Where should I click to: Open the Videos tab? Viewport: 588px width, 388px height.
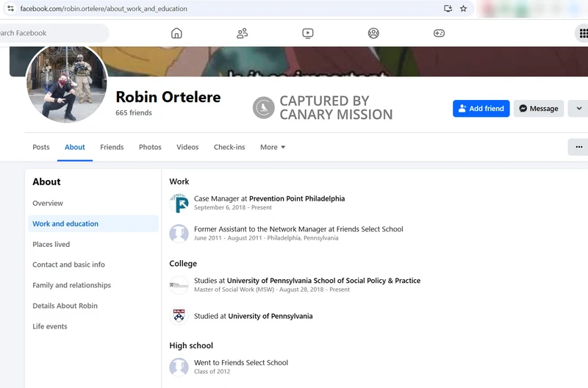point(187,147)
